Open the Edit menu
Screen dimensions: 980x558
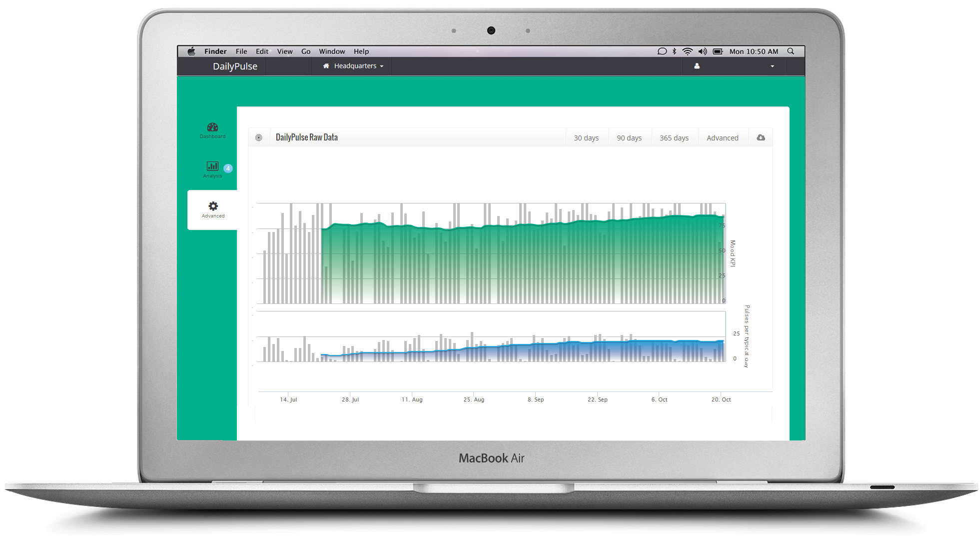coord(262,51)
